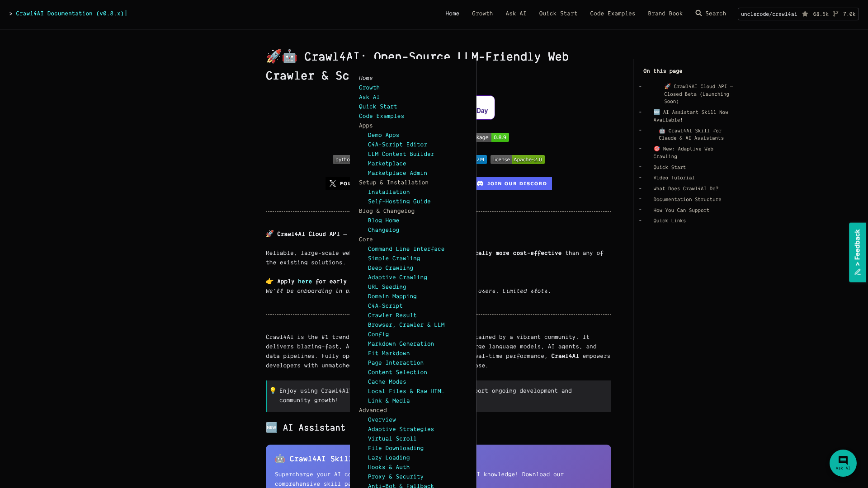Open Ask AI in top navigation
Screen dimensions: 868x488
[x=516, y=14]
